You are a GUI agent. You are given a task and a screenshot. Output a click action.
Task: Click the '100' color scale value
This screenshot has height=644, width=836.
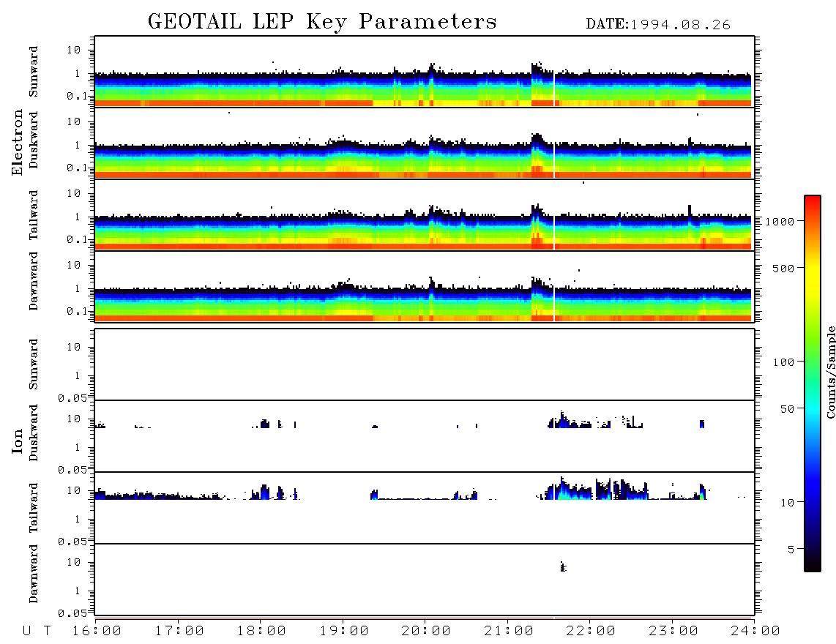pyautogui.click(x=783, y=362)
